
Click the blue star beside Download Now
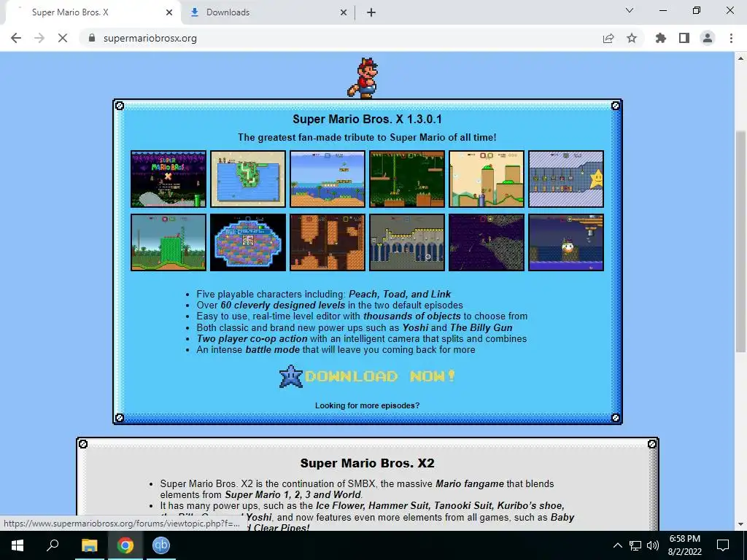coord(291,376)
